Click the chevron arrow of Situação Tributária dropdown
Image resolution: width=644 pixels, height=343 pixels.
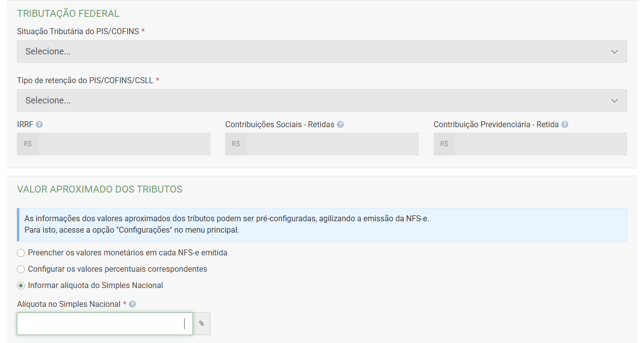[x=614, y=52]
